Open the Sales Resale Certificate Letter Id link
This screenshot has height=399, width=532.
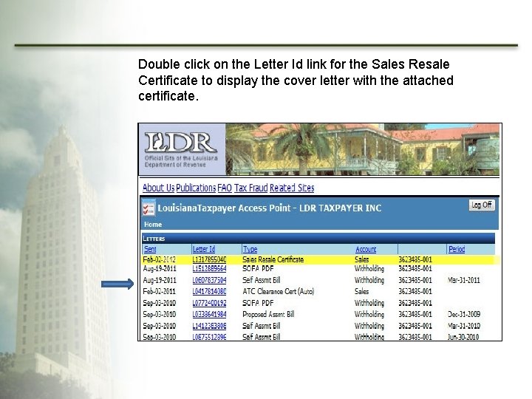coord(209,259)
